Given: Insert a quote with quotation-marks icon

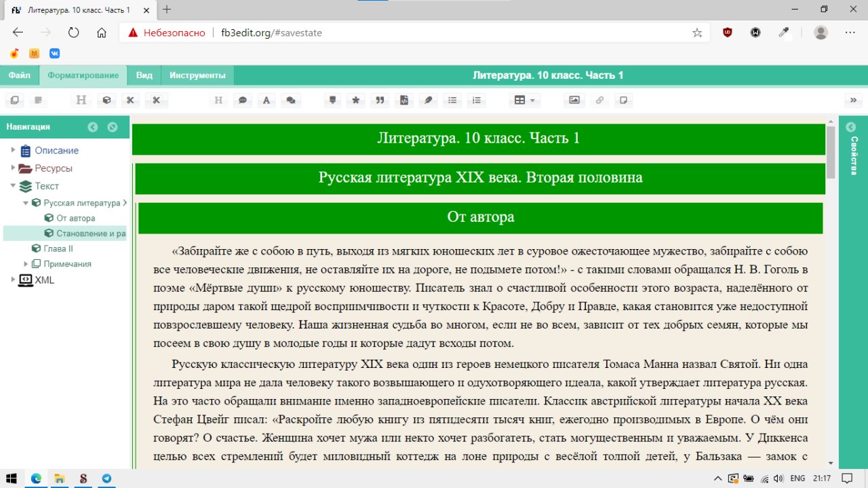Looking at the screenshot, I should point(380,100).
